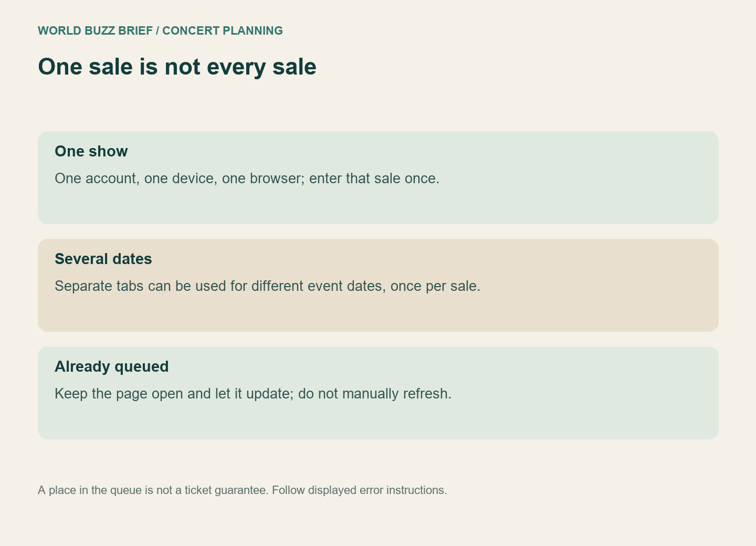The image size is (756, 546).
Task: Click the queue guarantee footer note
Action: pos(243,490)
